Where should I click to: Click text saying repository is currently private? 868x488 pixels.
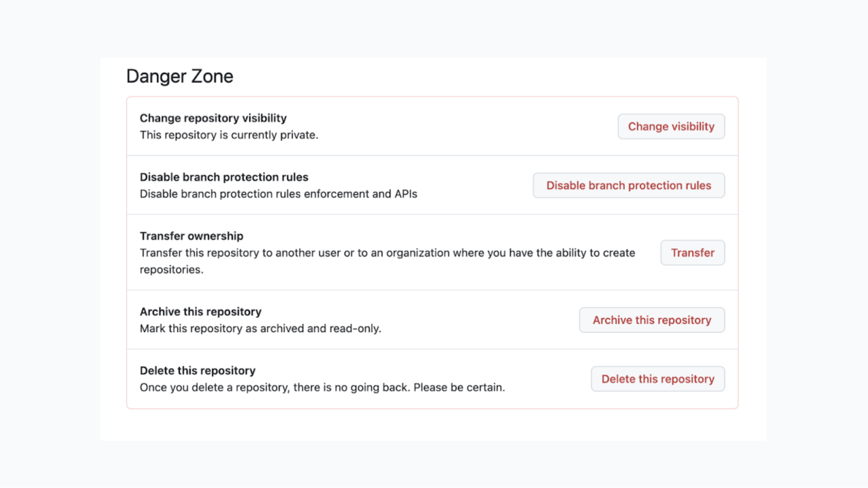tap(229, 135)
